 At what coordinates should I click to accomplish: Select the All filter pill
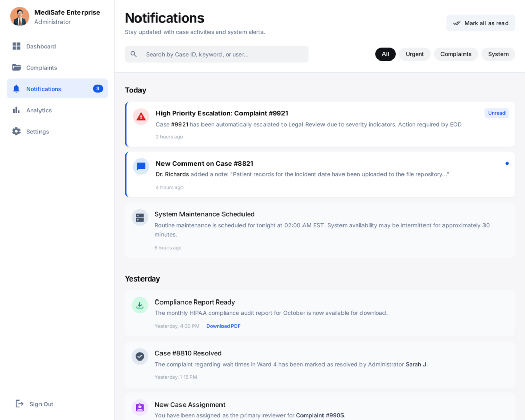[x=386, y=54]
